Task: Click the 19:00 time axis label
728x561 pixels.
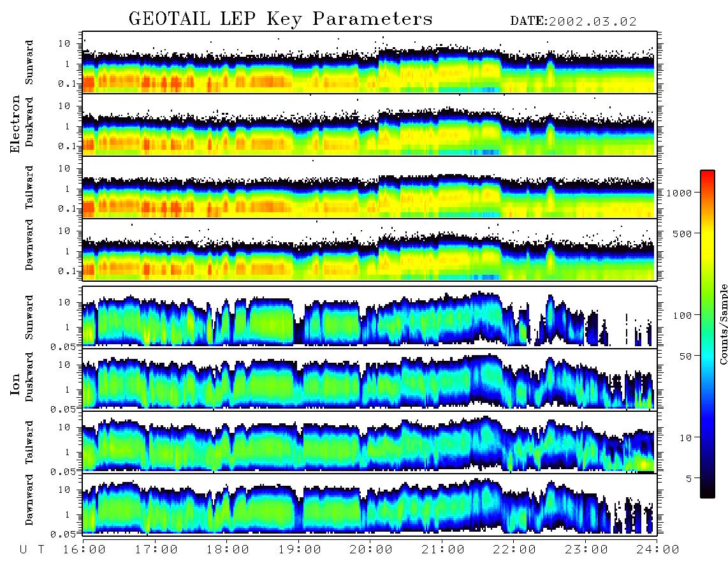Action: pos(300,550)
